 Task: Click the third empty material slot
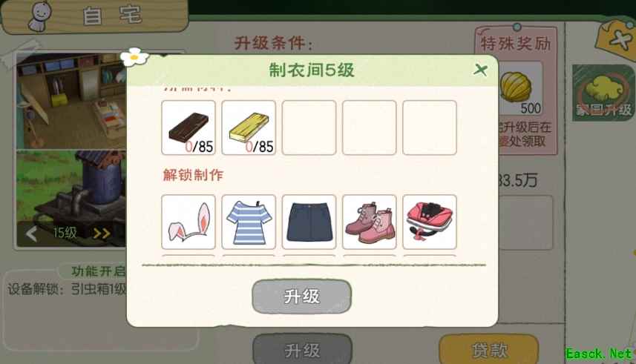(309, 128)
